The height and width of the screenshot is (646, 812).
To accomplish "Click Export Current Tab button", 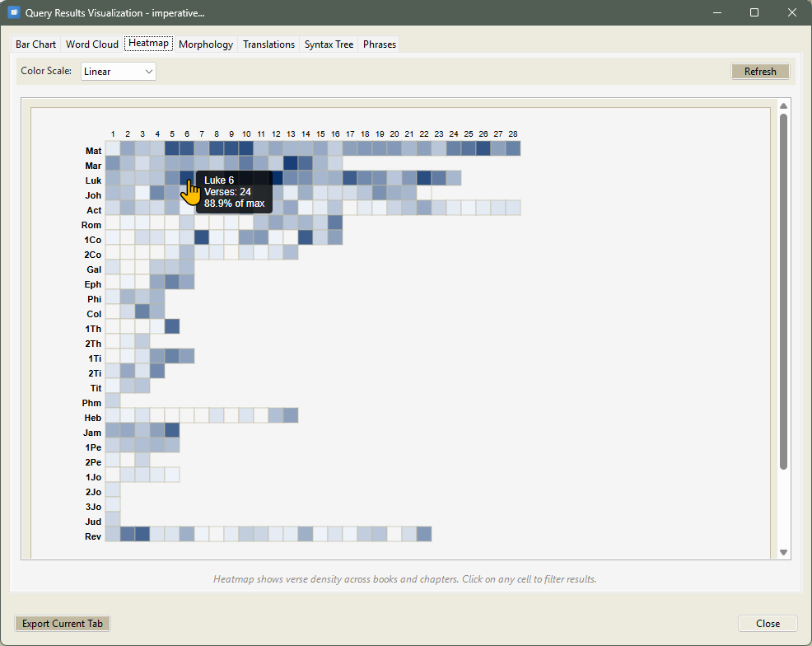I will point(63,624).
